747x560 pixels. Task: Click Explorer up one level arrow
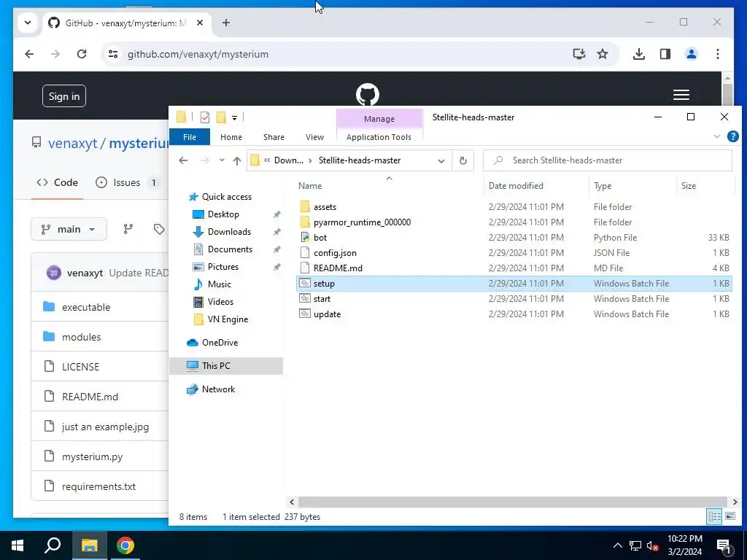(237, 160)
